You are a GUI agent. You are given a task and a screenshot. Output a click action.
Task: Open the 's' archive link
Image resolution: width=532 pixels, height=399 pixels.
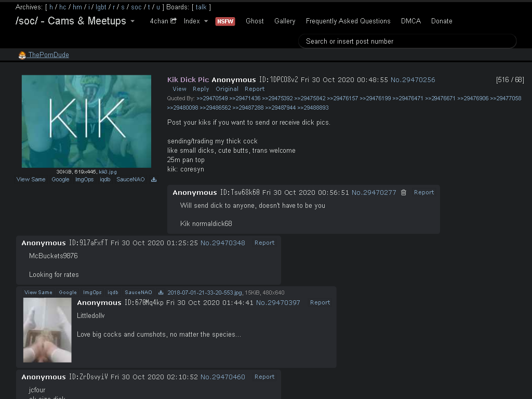pyautogui.click(x=123, y=7)
